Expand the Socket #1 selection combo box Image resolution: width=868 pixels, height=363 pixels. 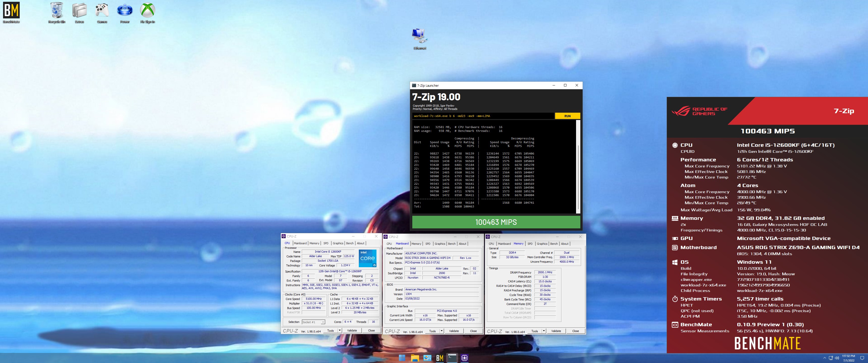pos(313,322)
